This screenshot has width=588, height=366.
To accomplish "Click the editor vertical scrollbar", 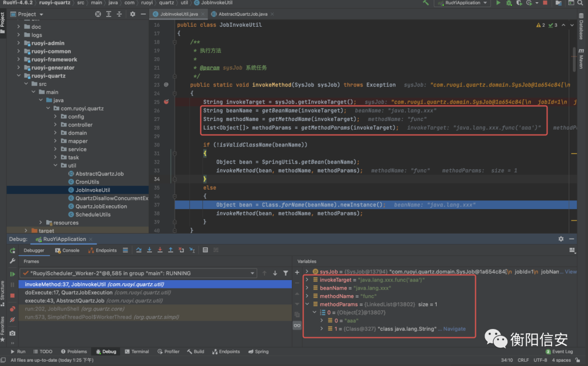I will click(574, 60).
